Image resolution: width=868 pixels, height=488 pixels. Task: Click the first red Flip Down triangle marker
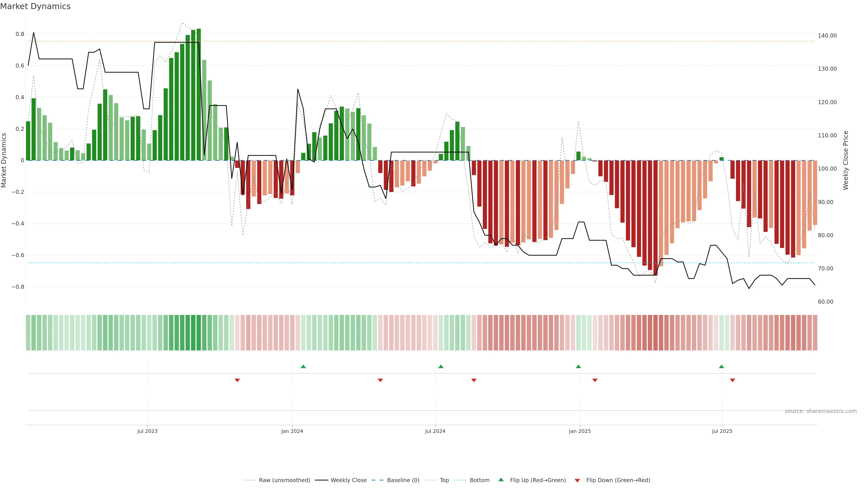tap(237, 380)
